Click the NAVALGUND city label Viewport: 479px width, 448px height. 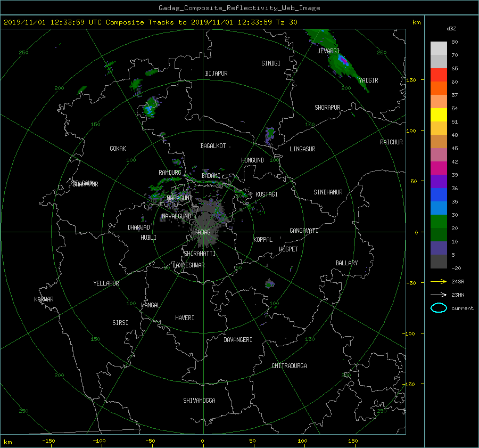[176, 216]
